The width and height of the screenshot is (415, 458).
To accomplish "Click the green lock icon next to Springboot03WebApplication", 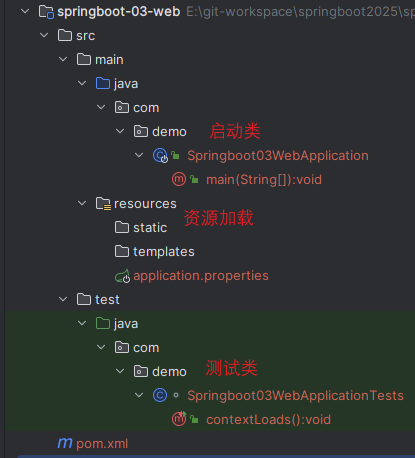I will pyautogui.click(x=175, y=155).
